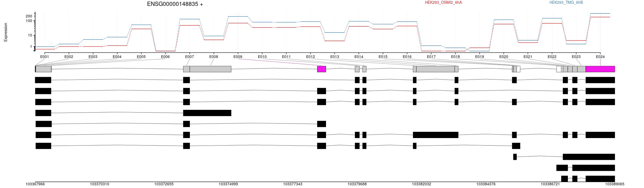The width and height of the screenshot is (644, 188).
Task: Select exon label E016
Action: [x=407, y=57]
